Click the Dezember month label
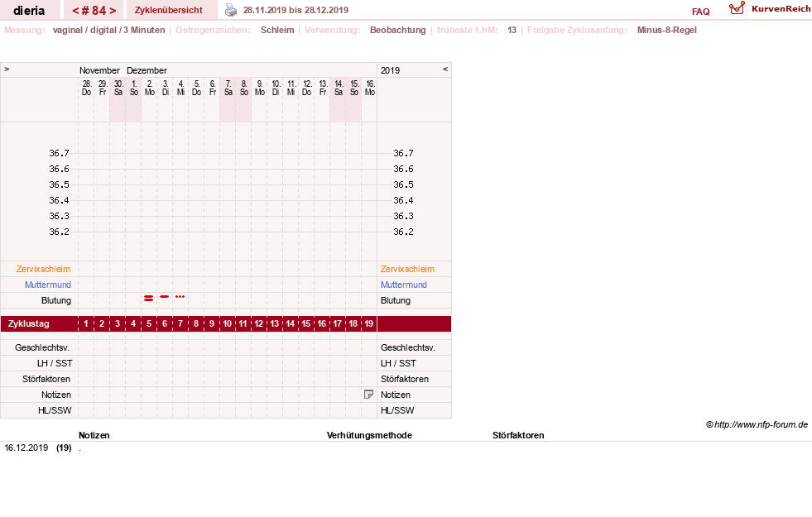The height and width of the screenshot is (517, 812). click(147, 70)
